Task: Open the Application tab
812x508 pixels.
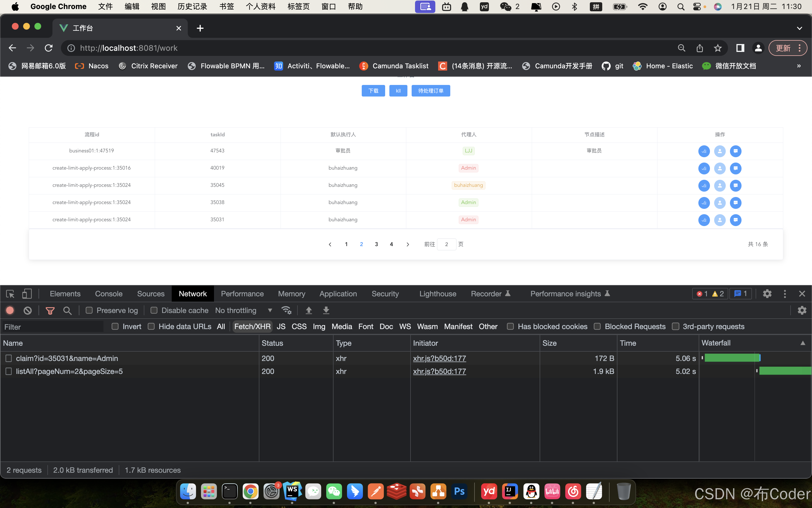Action: pos(338,294)
